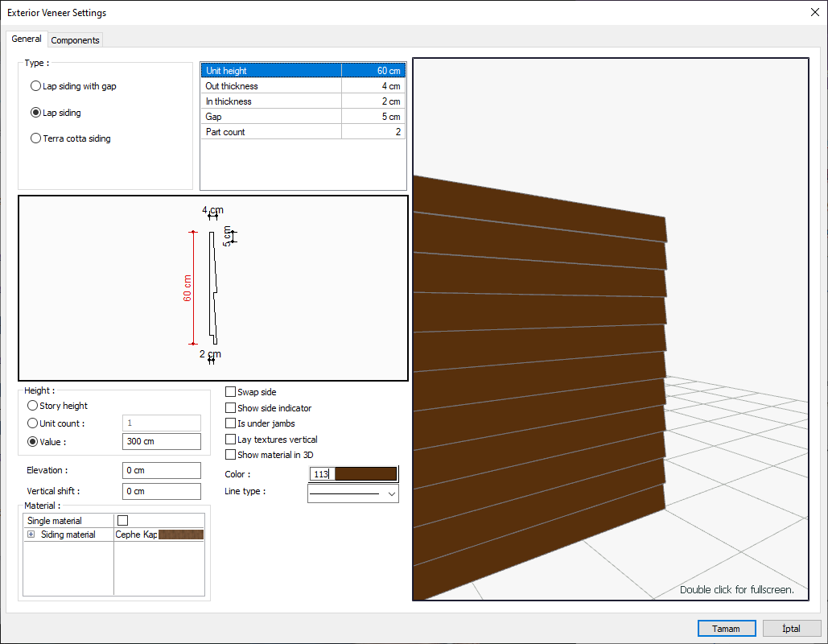The height and width of the screenshot is (644, 828).
Task: Toggle Show side indicator checkbox
Action: point(231,408)
